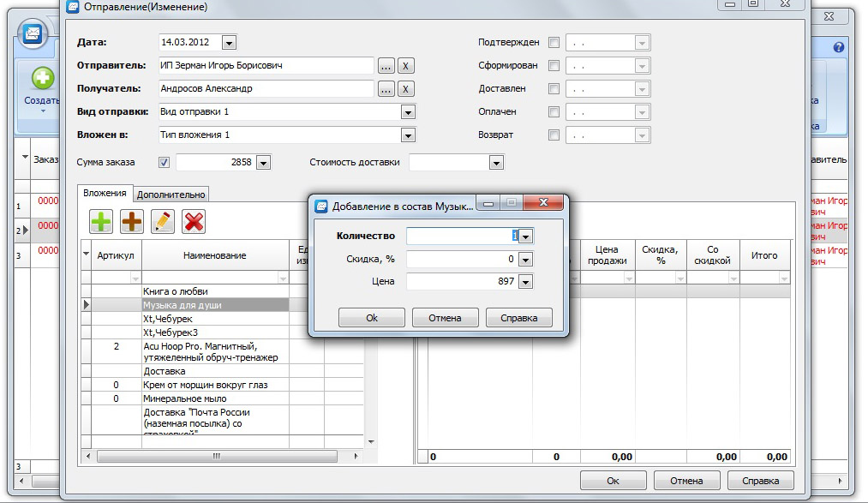868x503 pixels.
Task: Switch to the Дополнительно tab
Action: pyautogui.click(x=171, y=195)
